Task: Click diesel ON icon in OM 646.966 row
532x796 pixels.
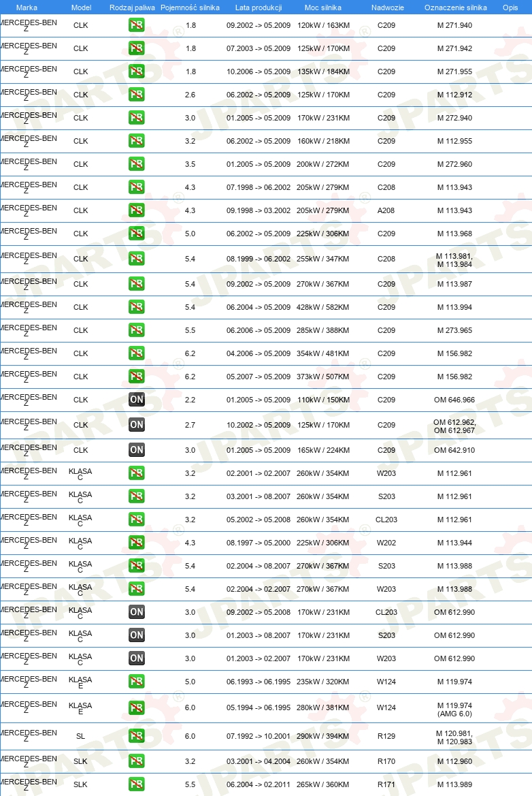Action: 137,400
